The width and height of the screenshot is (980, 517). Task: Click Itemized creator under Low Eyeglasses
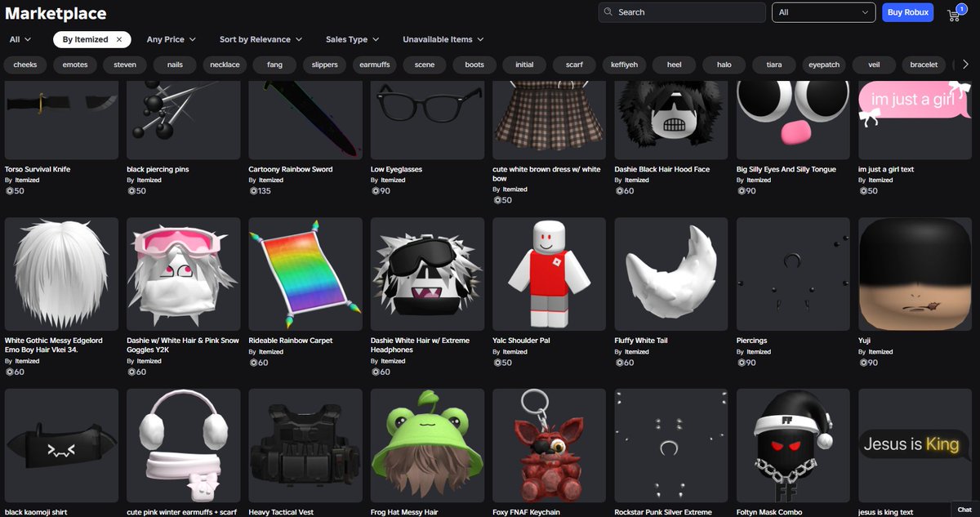(393, 181)
